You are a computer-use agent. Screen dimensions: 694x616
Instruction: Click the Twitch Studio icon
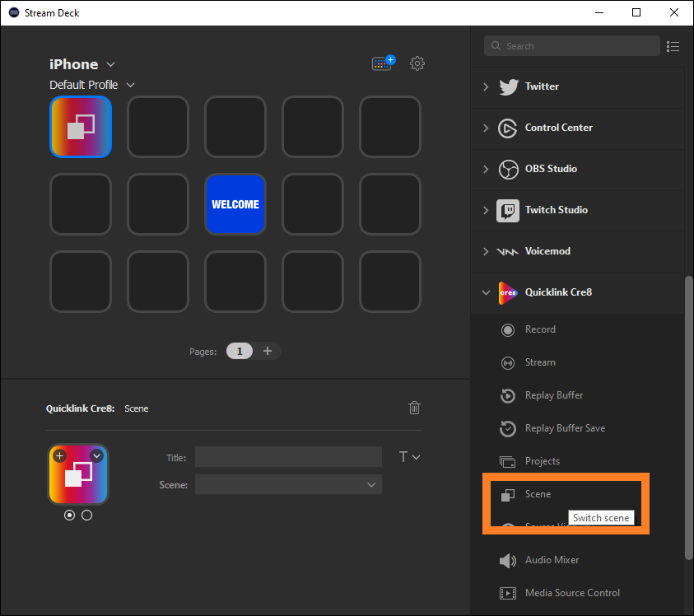(x=508, y=210)
